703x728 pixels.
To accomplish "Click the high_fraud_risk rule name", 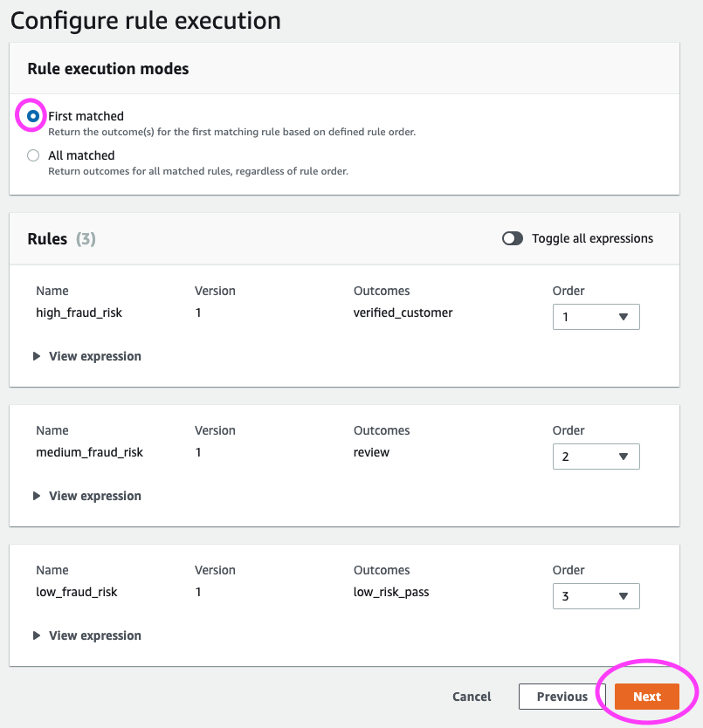I will 79,312.
